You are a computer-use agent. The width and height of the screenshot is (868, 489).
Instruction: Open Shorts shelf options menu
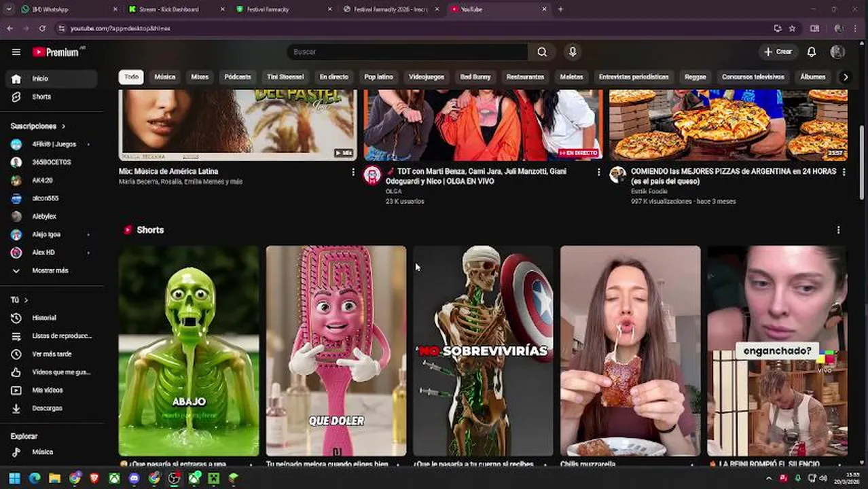[838, 230]
